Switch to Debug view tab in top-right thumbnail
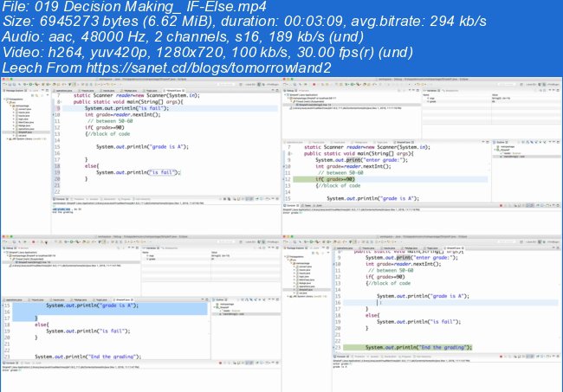The width and height of the screenshot is (563, 392). pos(290,90)
